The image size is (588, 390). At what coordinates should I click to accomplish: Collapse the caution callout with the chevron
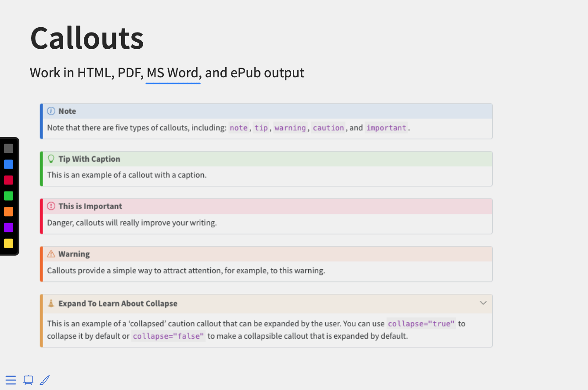[x=483, y=303]
